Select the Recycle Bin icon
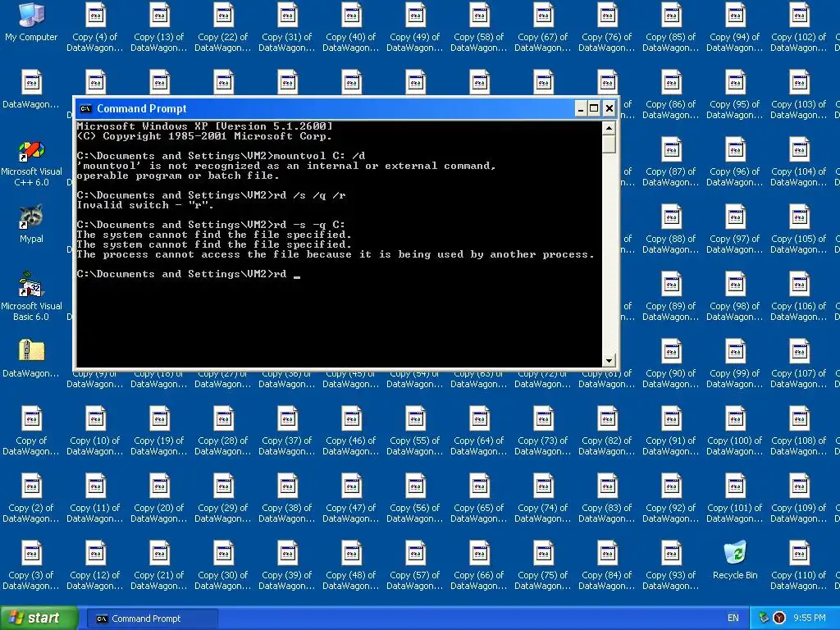840x630 pixels. point(735,559)
